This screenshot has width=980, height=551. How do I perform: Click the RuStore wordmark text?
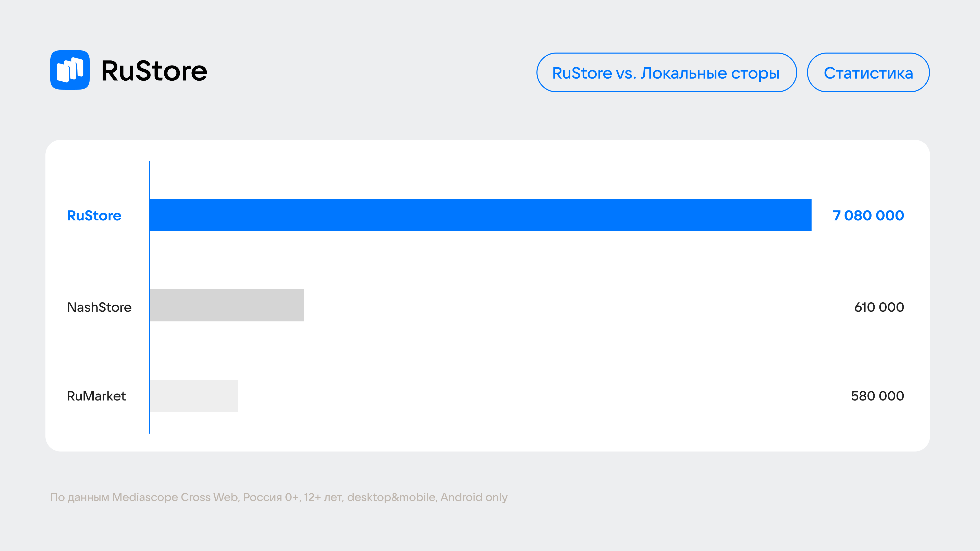154,71
